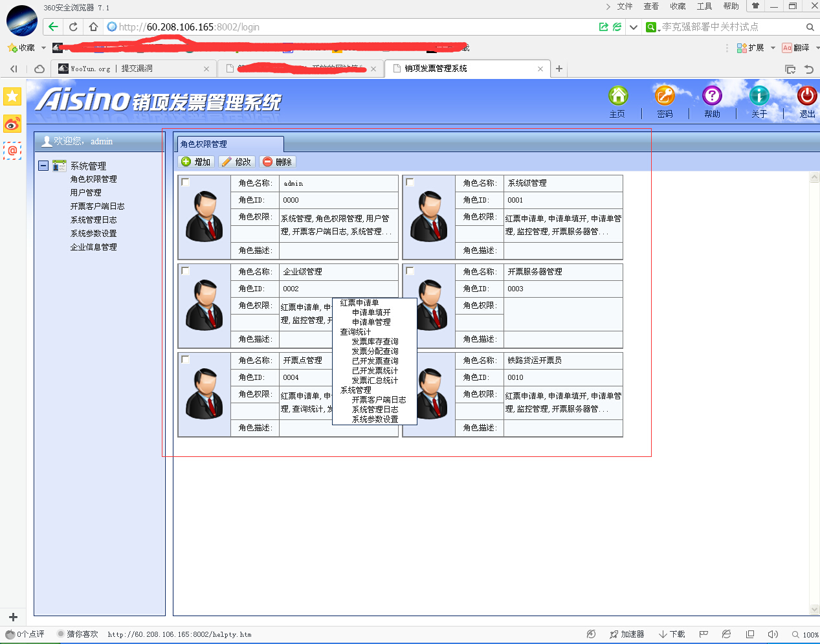Viewport: 820px width, 644px height.
Task: Add sidebar app with plus icon
Action: tap(13, 617)
